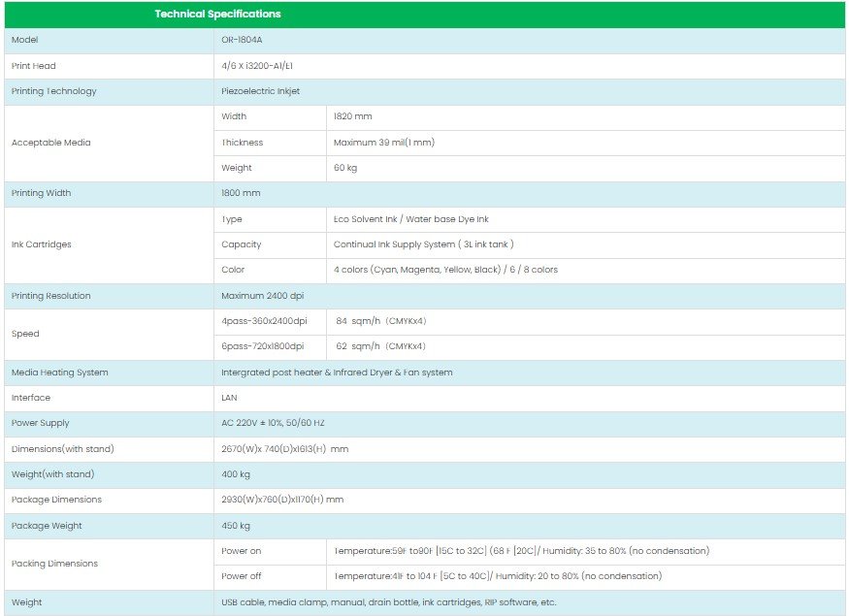
Task: Click the 4pass-360x2400dpi speed mode
Action: tap(264, 321)
